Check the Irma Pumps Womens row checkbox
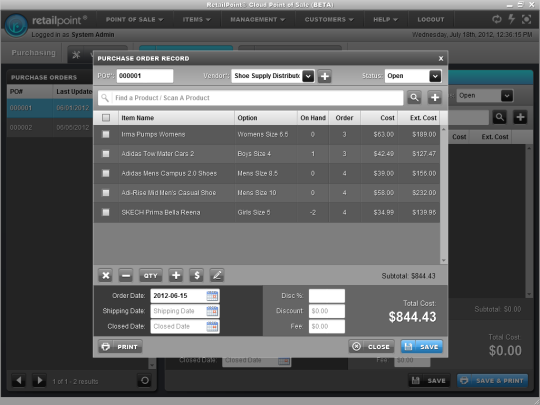This screenshot has width=540, height=405. click(x=106, y=134)
